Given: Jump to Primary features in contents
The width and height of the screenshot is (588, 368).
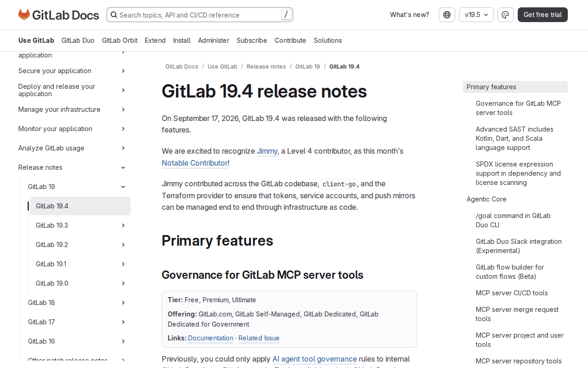Looking at the screenshot, I should click(x=515, y=87).
